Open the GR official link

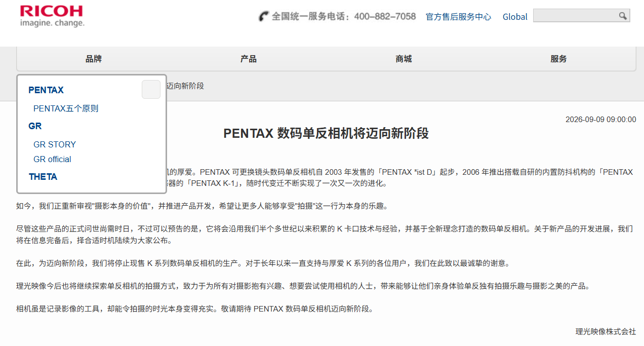coord(52,159)
